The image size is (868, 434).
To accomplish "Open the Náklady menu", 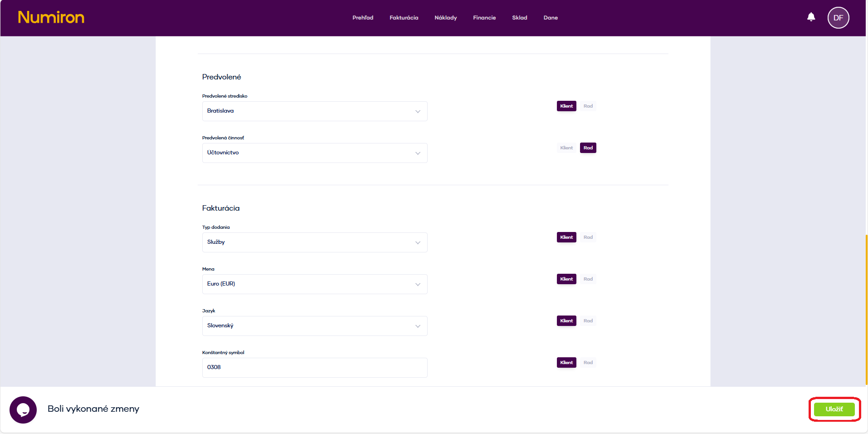I will point(445,18).
